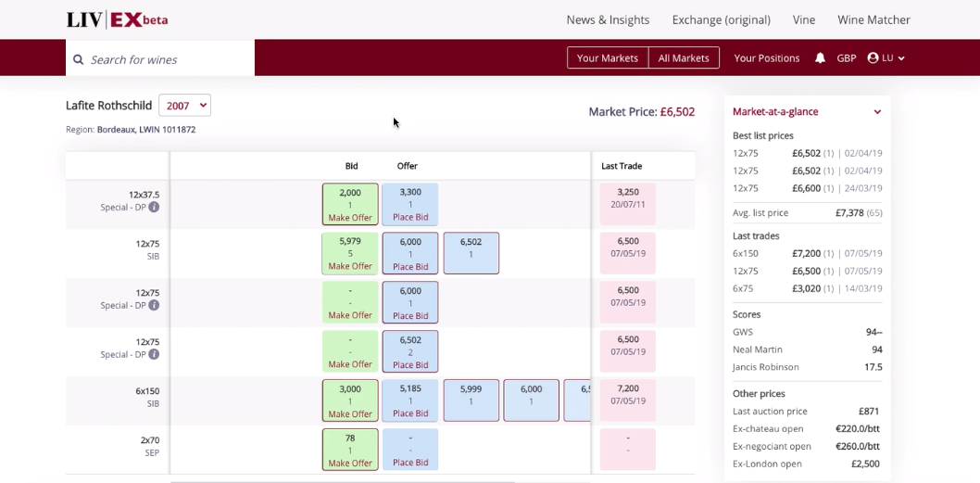Click the 3,250 last trade cell
The image size is (980, 483).
627,204
